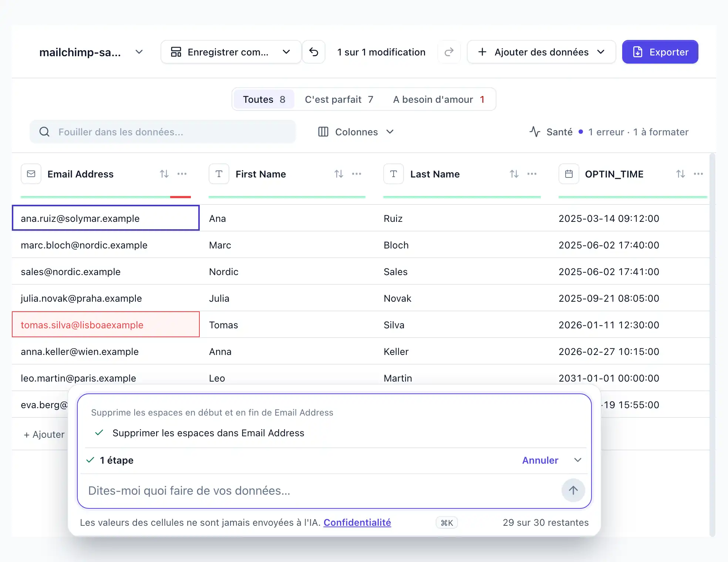Select the 2031-01-01 00:00:00 date cell
The height and width of the screenshot is (562, 728).
[633, 378]
